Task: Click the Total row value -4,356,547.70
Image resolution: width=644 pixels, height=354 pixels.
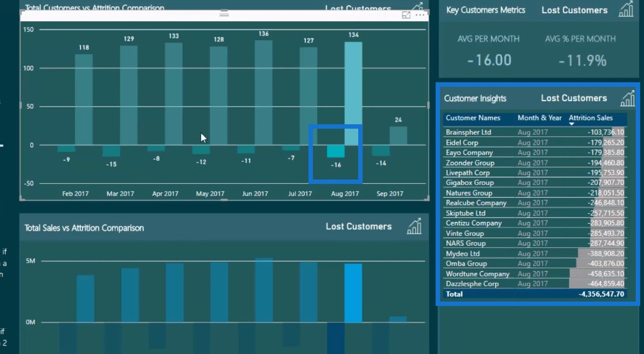Action: point(601,294)
